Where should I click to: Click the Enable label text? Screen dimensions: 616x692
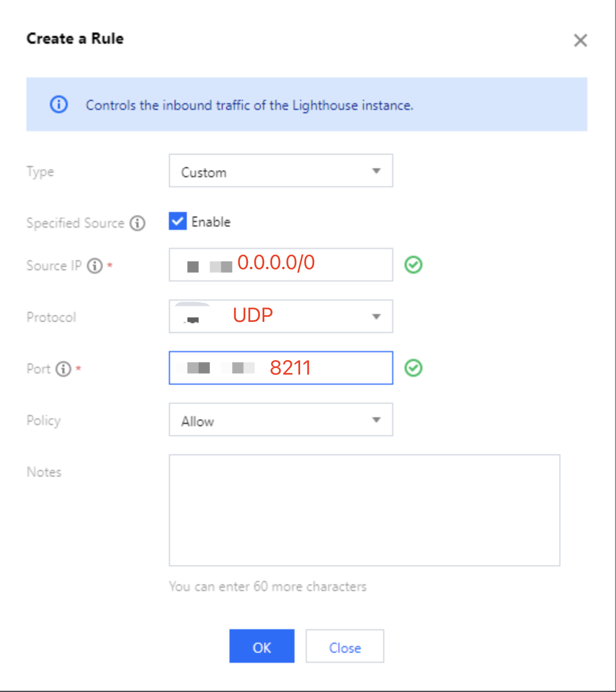[211, 222]
